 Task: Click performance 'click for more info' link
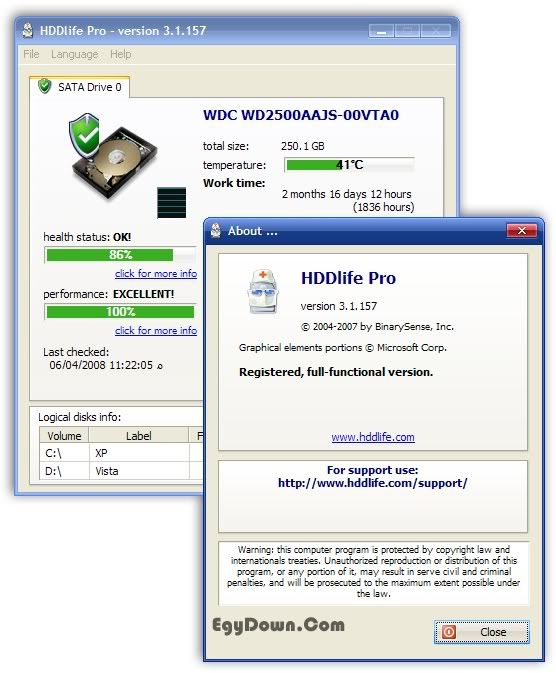156,330
